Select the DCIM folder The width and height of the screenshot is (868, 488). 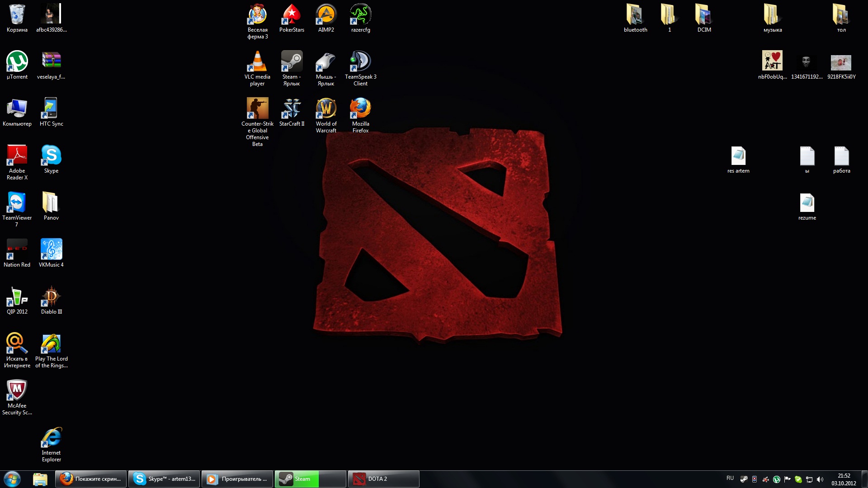click(704, 18)
